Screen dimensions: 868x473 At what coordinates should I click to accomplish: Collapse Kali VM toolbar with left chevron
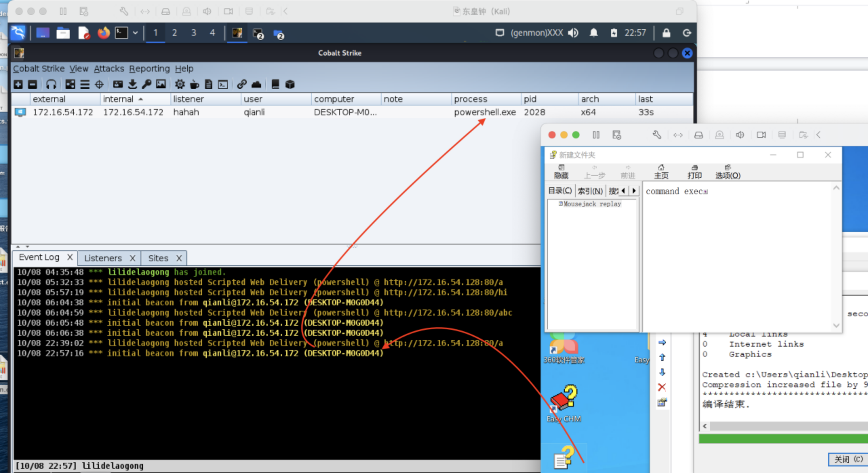(285, 12)
